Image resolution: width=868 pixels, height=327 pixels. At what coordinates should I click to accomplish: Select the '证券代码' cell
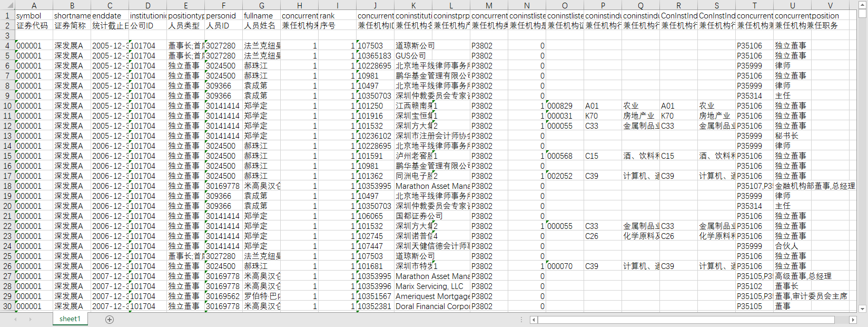point(34,25)
